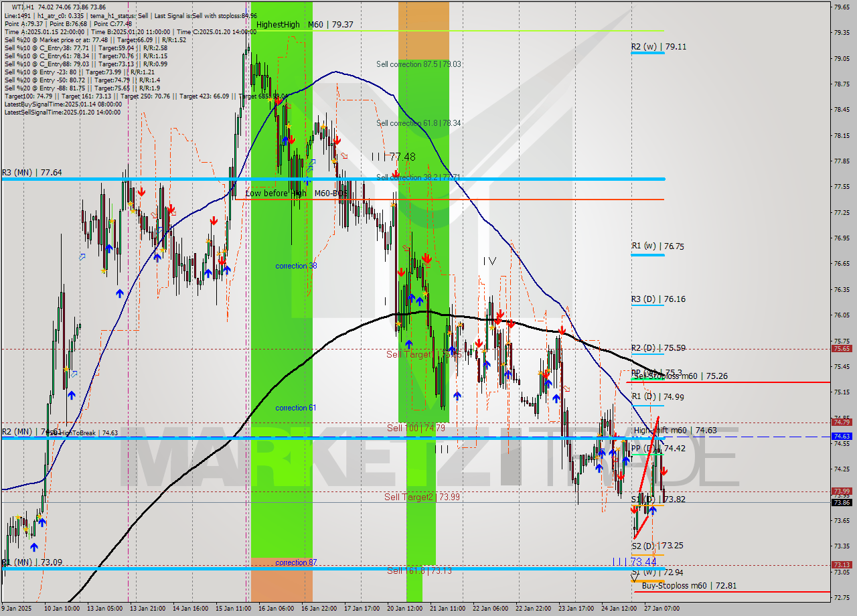Viewport: 857px width, 616px height.
Task: Click the blue 74.63 price tag on axis
Action: tap(842, 436)
